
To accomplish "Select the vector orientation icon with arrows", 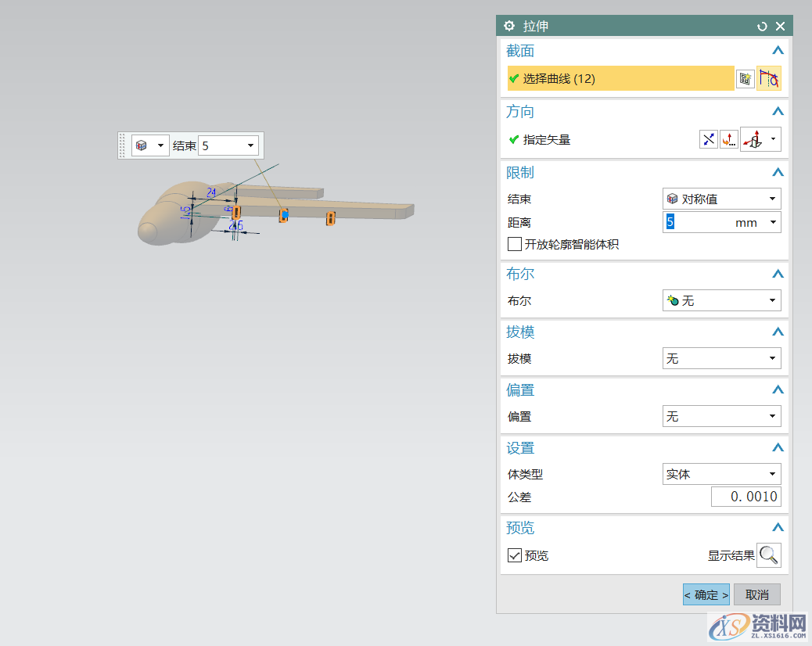I will 755,139.
